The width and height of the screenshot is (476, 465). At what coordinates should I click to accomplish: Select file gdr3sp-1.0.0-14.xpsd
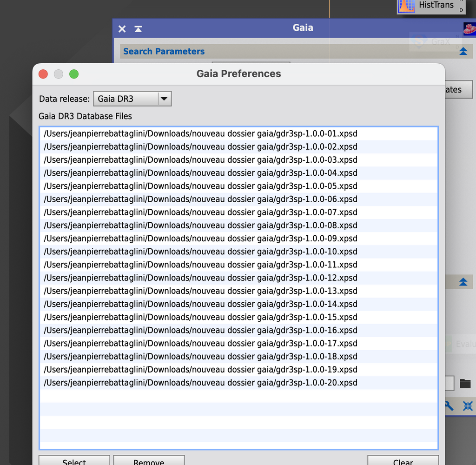pos(238,304)
